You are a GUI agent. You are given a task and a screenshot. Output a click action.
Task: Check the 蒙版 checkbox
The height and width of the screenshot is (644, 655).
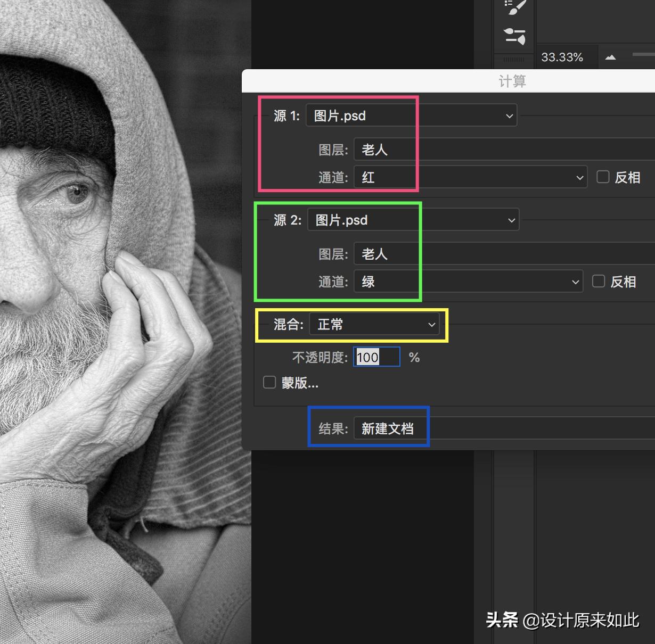(269, 382)
